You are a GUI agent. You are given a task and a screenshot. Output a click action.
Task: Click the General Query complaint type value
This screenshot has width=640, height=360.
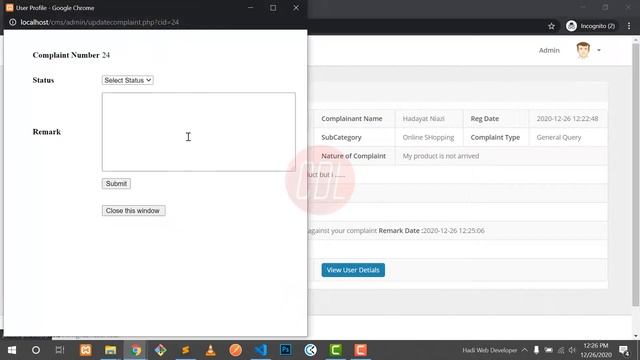click(x=559, y=138)
